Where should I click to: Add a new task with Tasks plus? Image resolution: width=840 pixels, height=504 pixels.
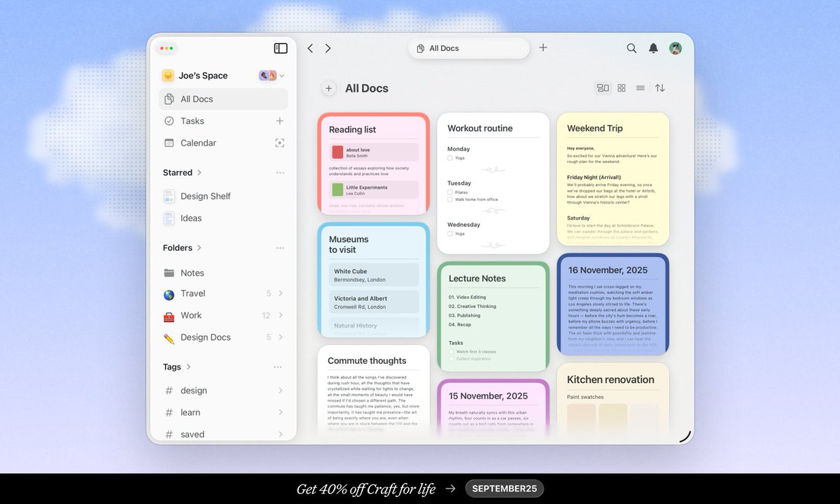tap(280, 121)
